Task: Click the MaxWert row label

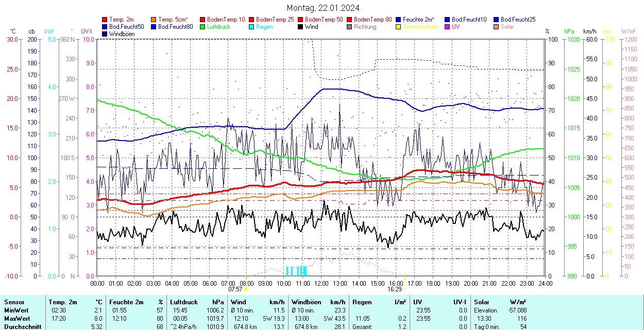Action: pos(17,318)
